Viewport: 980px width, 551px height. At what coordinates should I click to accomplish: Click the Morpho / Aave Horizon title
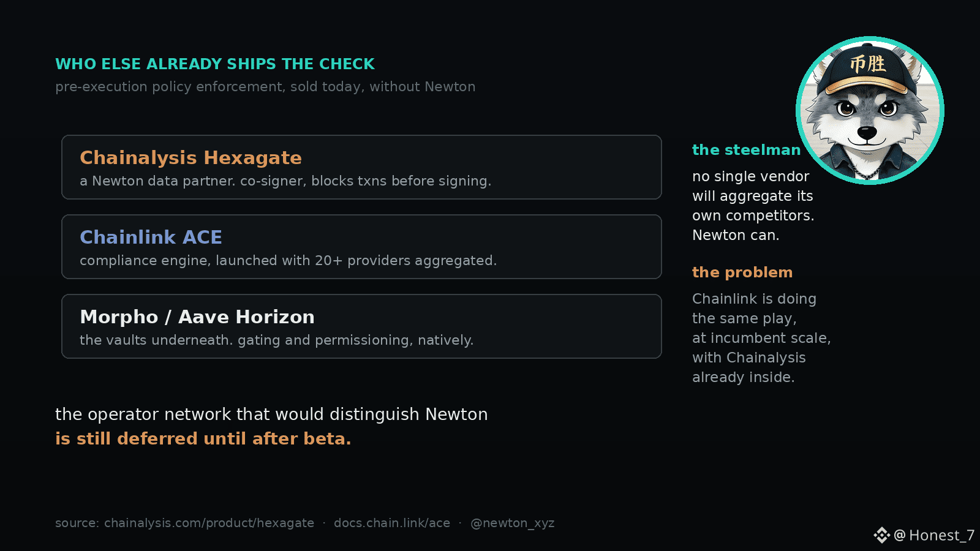coord(197,317)
